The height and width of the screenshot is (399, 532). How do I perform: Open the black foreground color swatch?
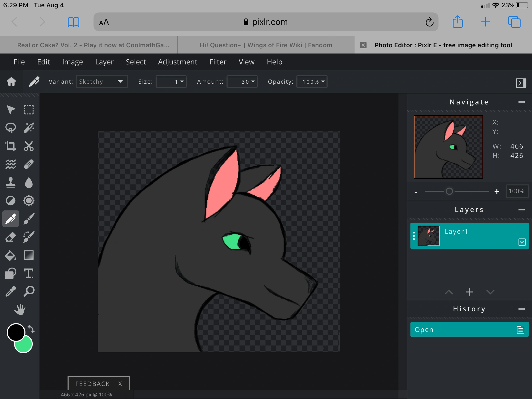tap(16, 332)
